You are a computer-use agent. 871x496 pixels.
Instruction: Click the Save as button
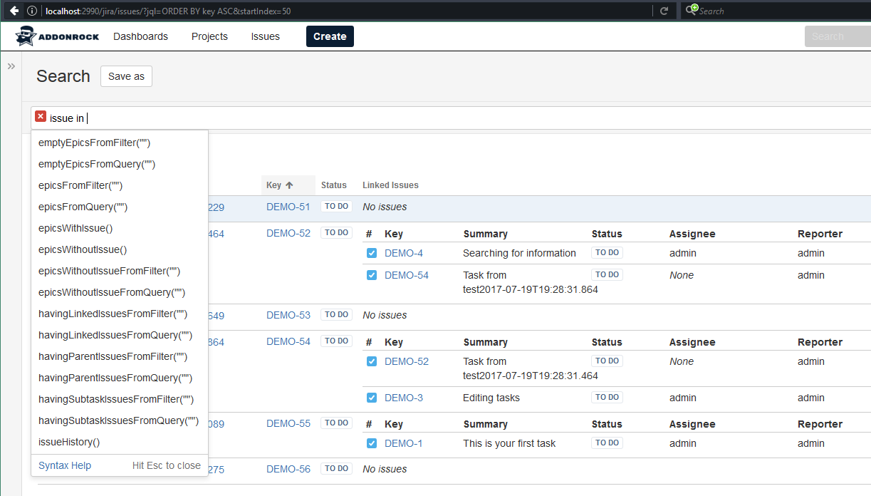(x=126, y=76)
